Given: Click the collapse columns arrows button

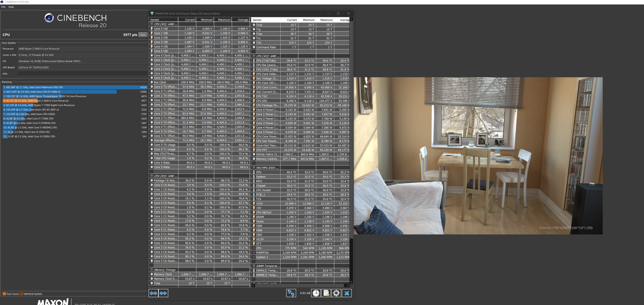Looking at the screenshot, I should coord(163,293).
